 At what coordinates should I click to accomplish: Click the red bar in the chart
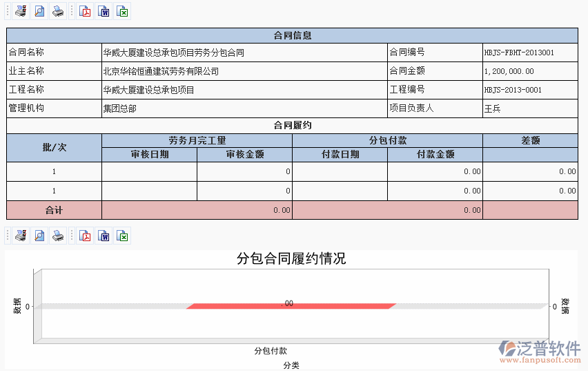291,307
